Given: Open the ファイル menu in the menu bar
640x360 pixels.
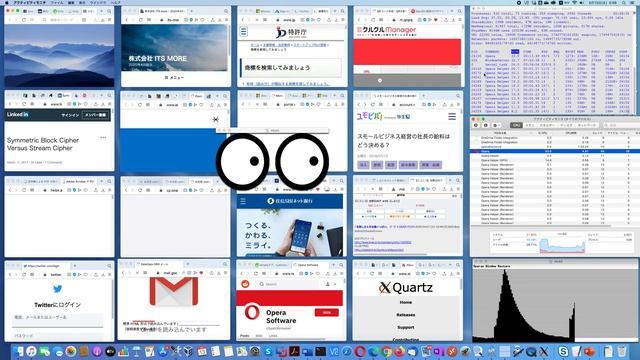Looking at the screenshot, I should 57,2.
